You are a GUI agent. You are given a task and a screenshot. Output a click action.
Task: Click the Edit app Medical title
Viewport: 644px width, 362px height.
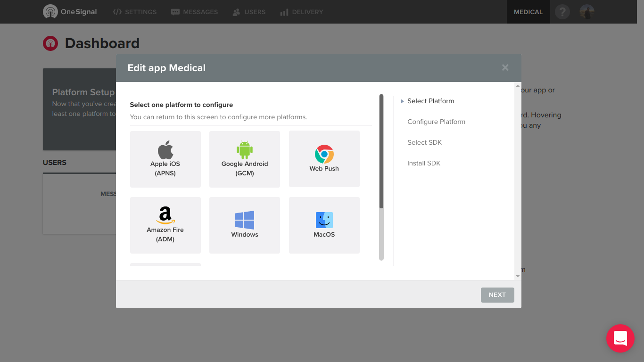coord(166,68)
